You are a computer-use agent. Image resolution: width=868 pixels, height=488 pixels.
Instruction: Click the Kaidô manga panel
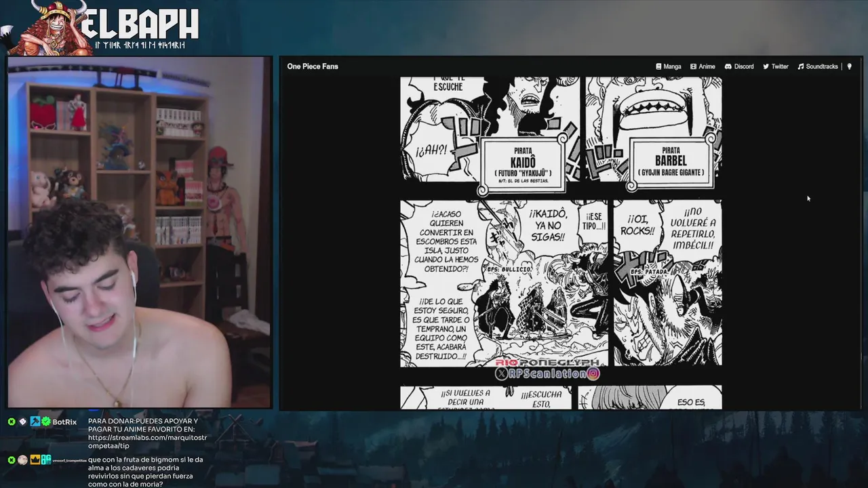(x=490, y=129)
